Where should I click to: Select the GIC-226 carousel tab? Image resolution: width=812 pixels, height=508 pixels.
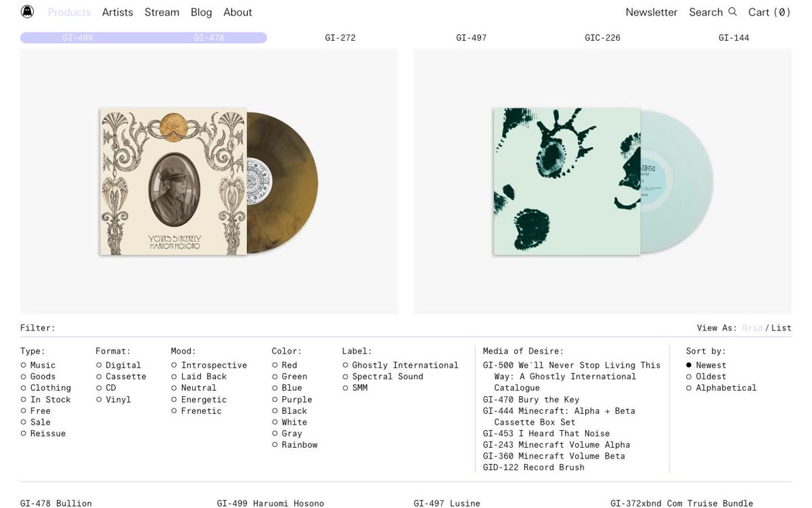point(603,38)
